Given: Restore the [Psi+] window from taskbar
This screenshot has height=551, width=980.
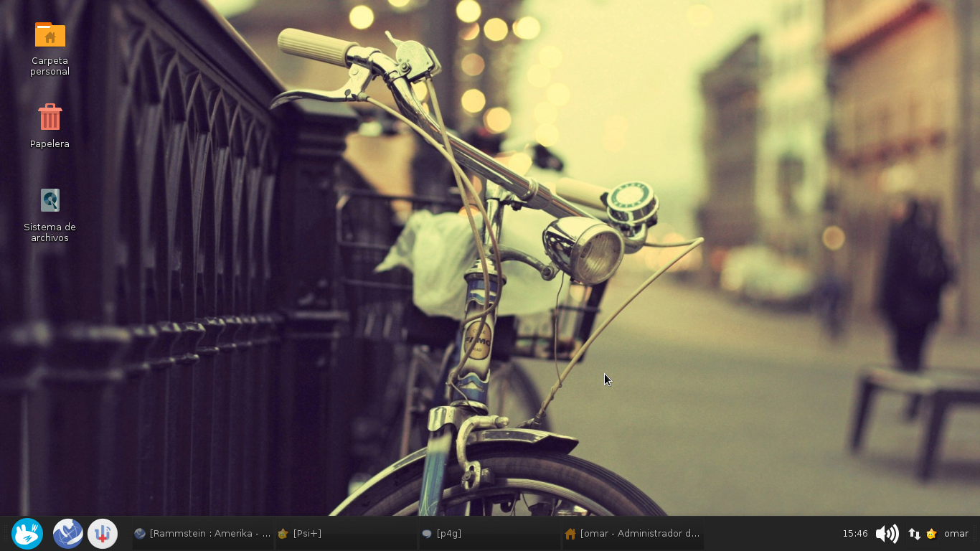Looking at the screenshot, I should click(x=346, y=534).
